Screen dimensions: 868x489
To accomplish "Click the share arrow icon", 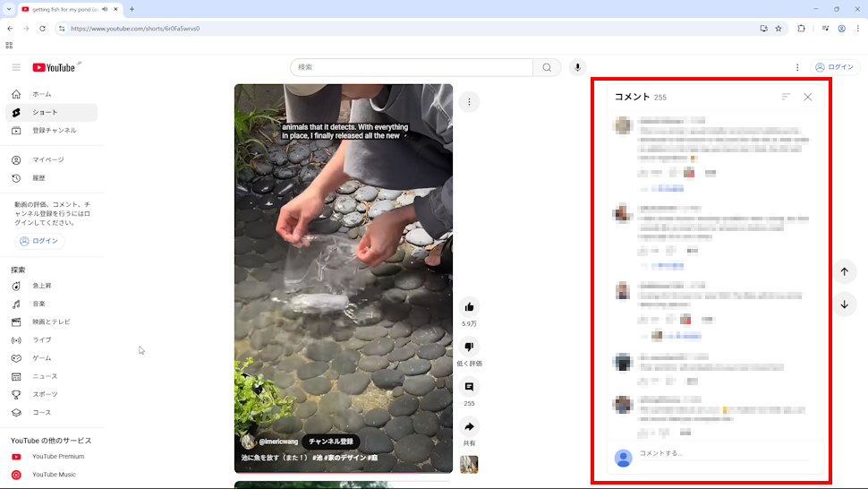I will tap(469, 426).
